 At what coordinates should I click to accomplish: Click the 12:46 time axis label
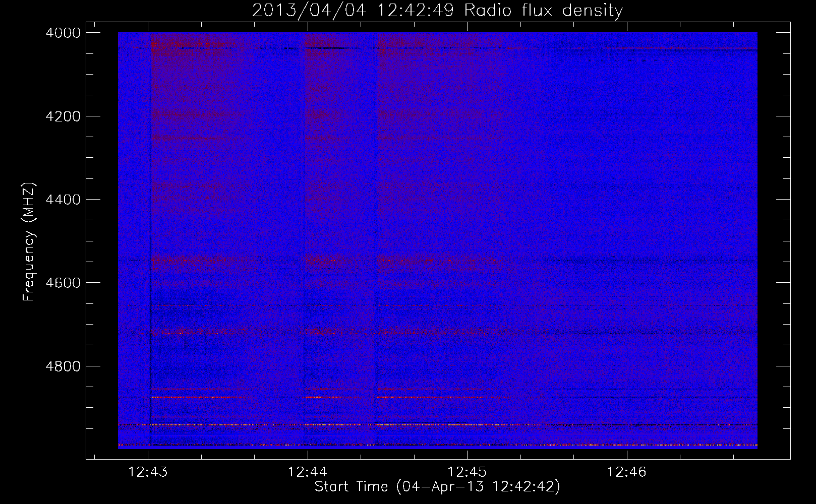click(626, 472)
